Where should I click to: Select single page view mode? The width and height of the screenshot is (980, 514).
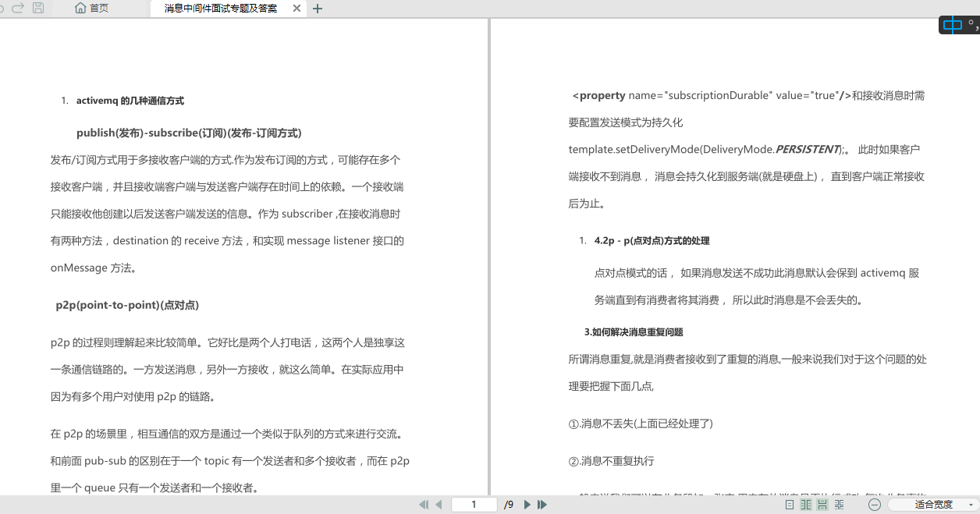[x=790, y=505]
